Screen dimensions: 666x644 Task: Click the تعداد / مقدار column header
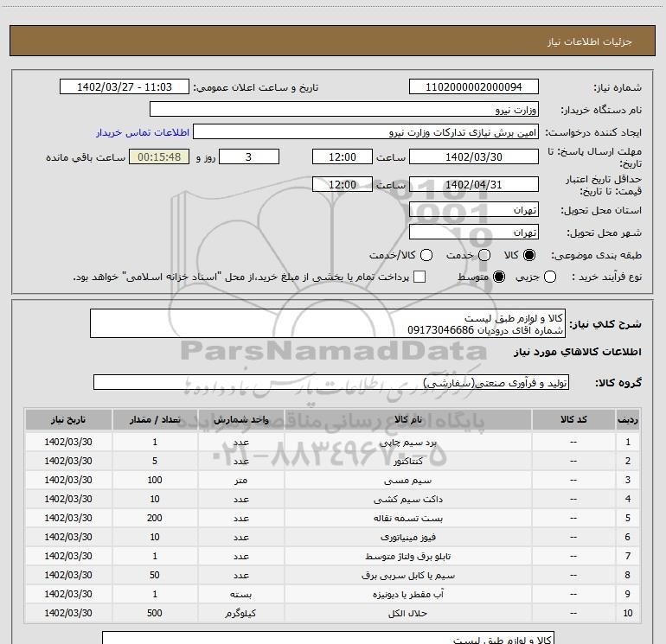click(155, 419)
